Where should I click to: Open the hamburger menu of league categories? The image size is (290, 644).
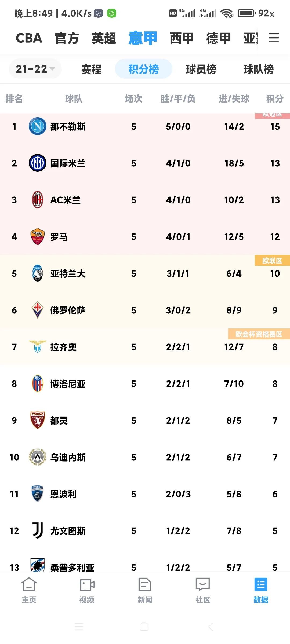(x=274, y=38)
